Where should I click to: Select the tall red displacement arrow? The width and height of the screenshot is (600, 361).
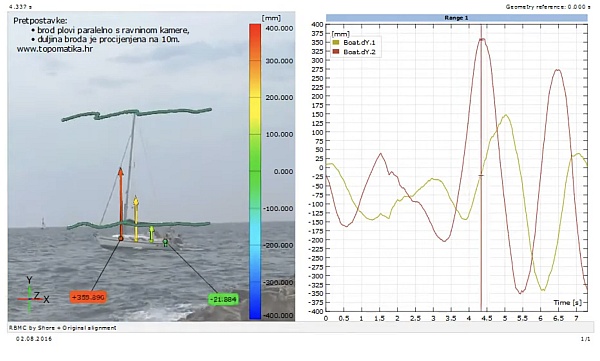tap(121, 203)
